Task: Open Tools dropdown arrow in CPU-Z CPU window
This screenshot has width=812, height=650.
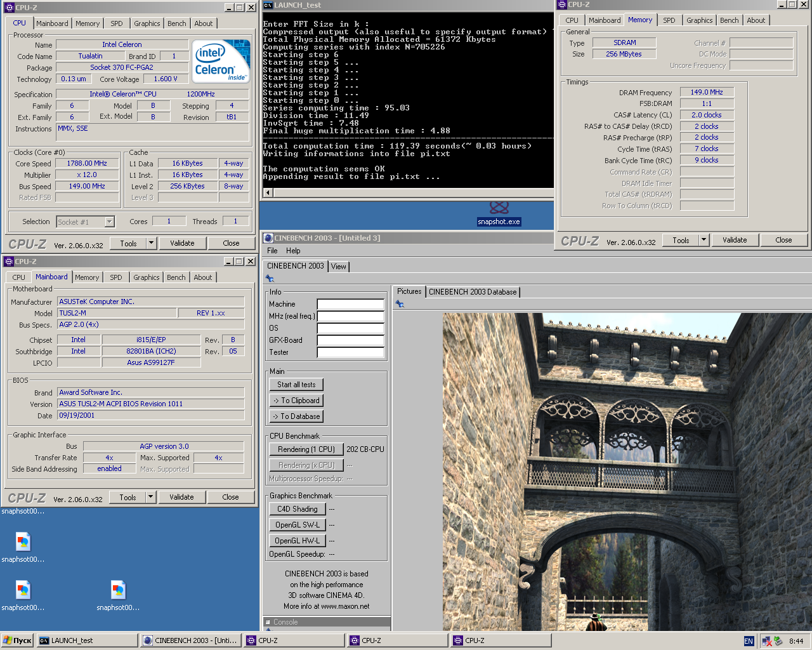Action: 151,243
